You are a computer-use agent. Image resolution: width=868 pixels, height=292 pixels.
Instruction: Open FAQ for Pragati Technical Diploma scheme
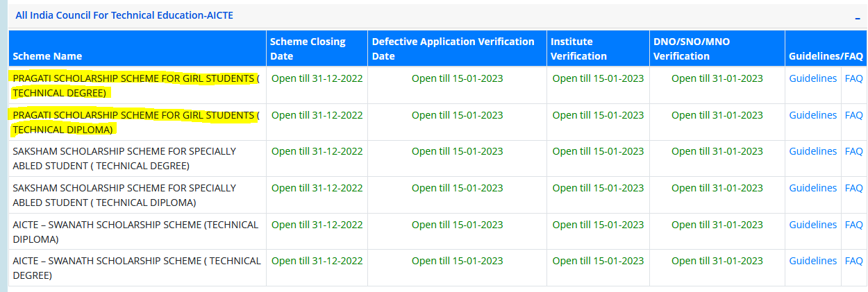pyautogui.click(x=853, y=115)
